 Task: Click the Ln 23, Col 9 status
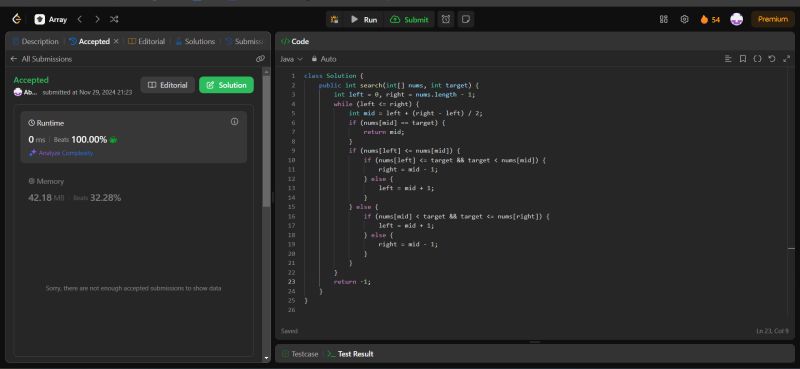(x=772, y=331)
